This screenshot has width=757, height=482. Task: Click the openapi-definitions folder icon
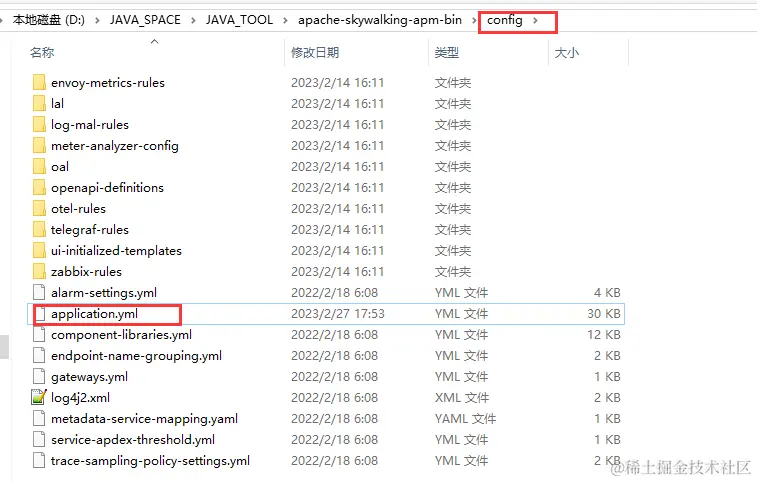[39, 187]
